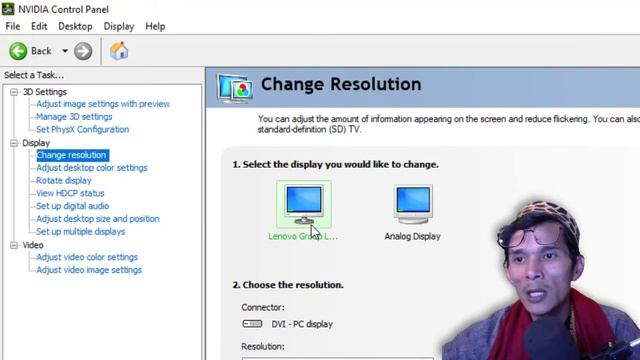The image size is (640, 360).
Task: Collapse the 3D Settings tree node
Action: point(14,92)
